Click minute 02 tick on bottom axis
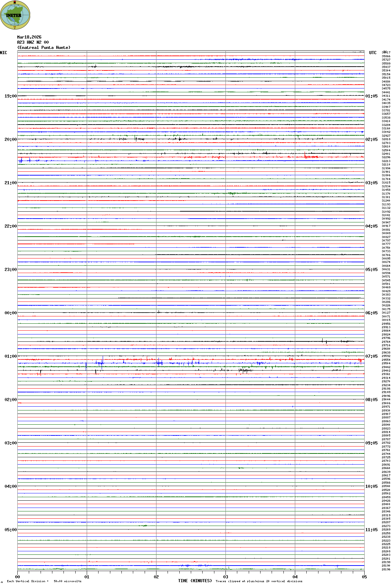 [156, 577]
